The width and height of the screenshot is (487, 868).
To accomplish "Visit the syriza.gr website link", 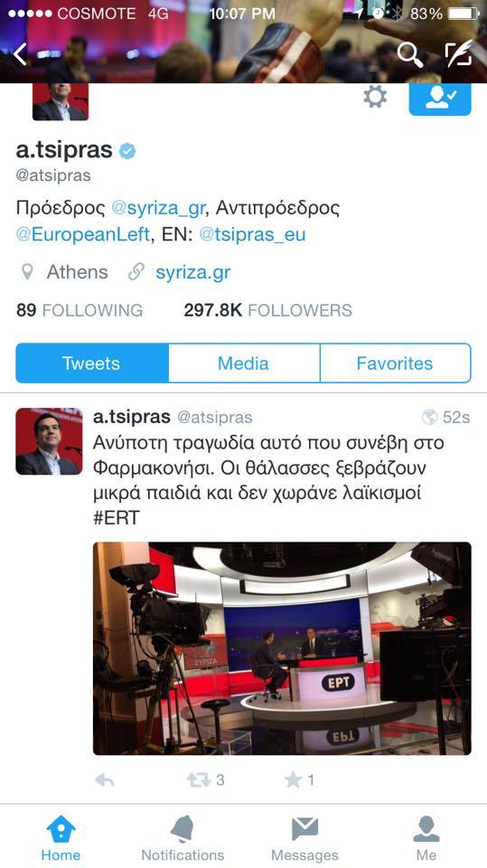I will tap(192, 272).
